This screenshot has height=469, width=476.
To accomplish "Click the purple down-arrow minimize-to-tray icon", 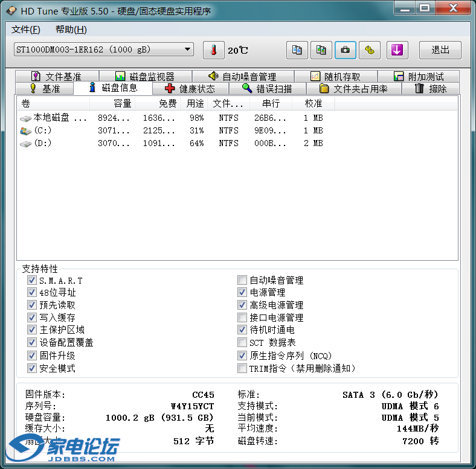I will [x=397, y=50].
